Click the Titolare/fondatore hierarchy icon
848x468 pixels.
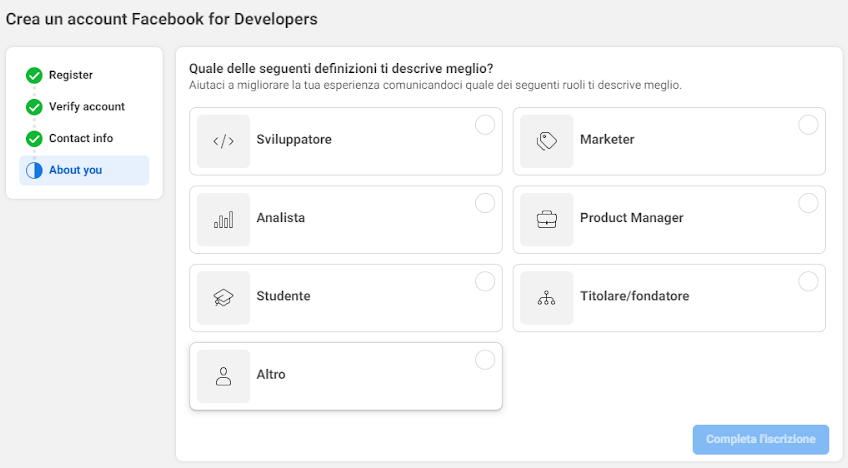(x=546, y=298)
